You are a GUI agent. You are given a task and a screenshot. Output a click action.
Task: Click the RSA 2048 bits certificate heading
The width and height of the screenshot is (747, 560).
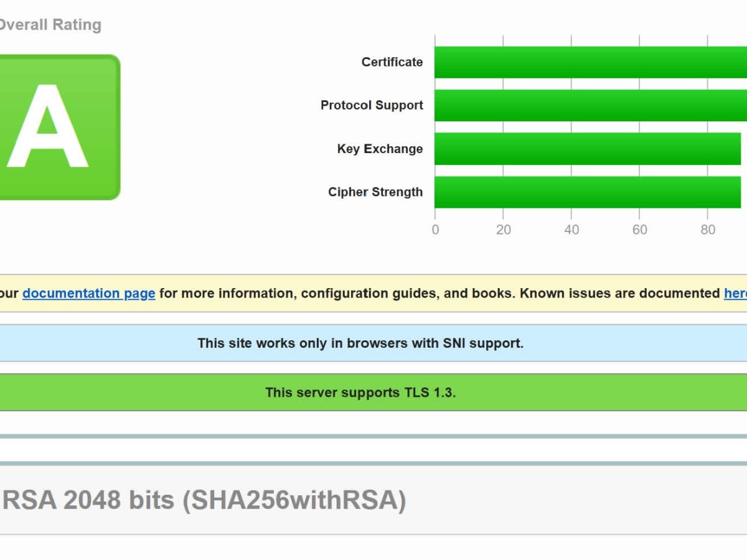pyautogui.click(x=204, y=500)
